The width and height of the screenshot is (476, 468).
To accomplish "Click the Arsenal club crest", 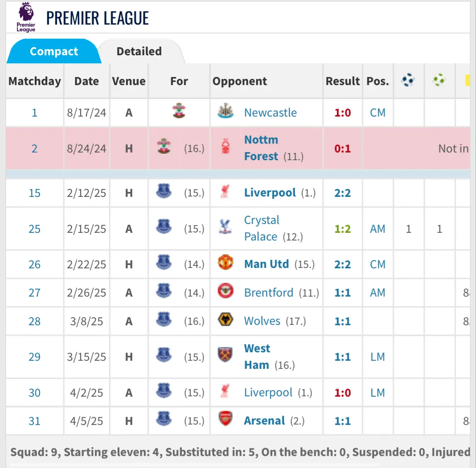I will tap(225, 419).
